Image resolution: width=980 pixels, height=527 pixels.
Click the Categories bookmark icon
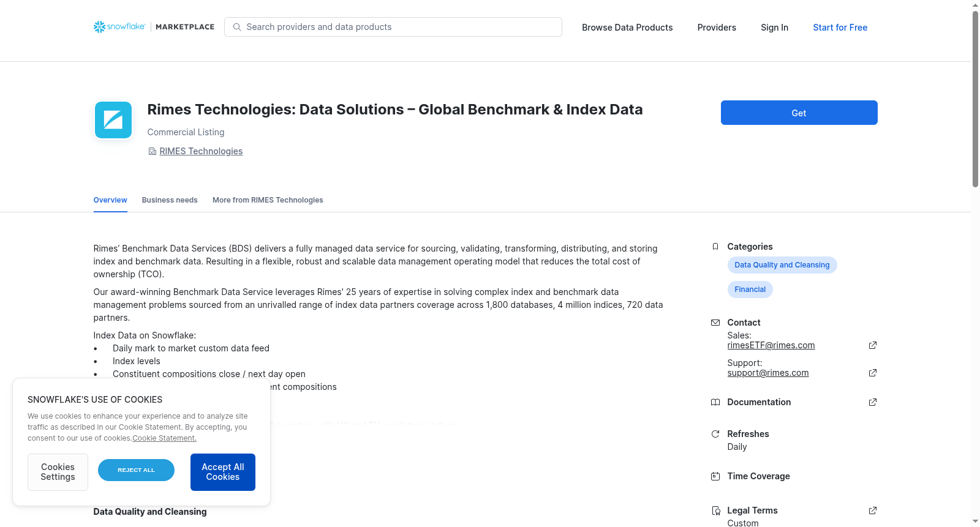[x=715, y=247]
